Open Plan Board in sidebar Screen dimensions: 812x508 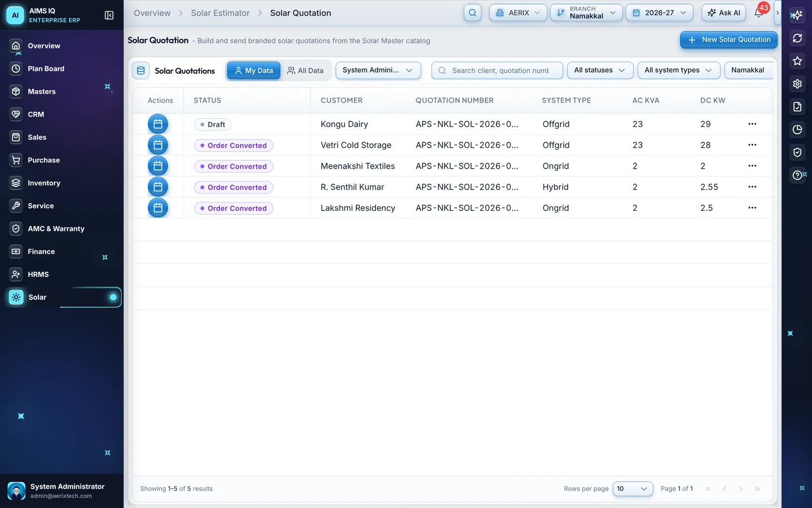click(x=62, y=69)
